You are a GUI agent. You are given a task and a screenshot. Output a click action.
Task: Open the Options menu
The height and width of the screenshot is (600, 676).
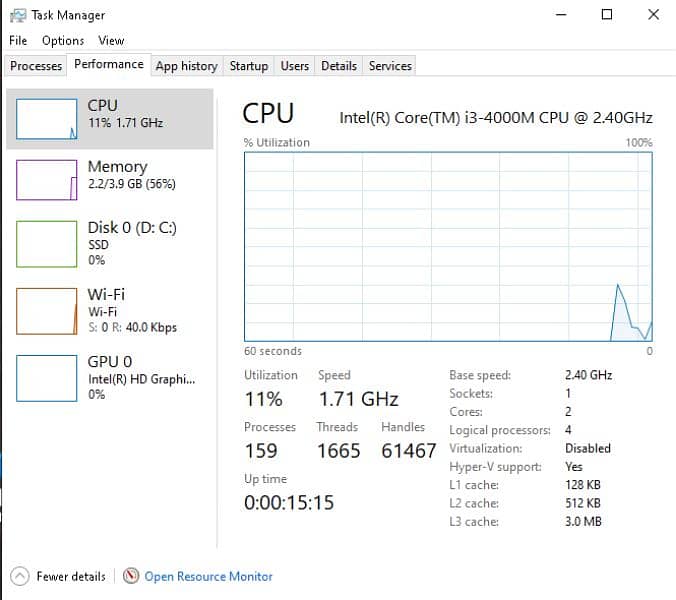point(63,41)
